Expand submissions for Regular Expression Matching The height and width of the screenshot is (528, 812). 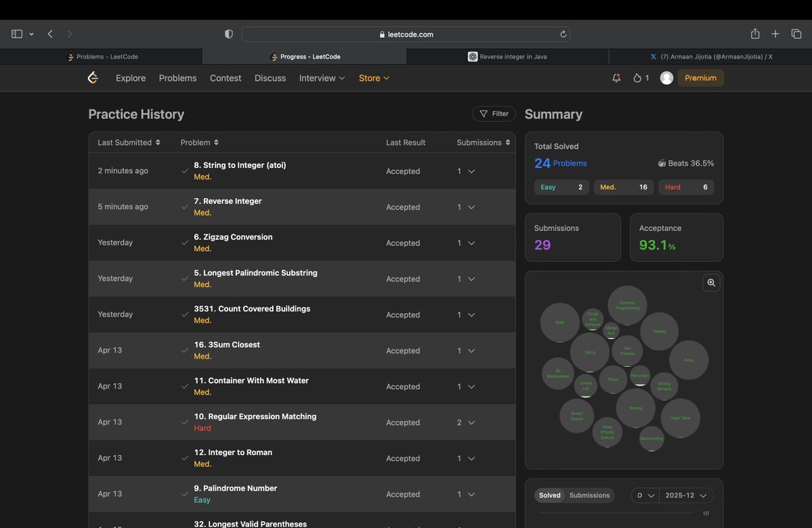pyautogui.click(x=471, y=422)
